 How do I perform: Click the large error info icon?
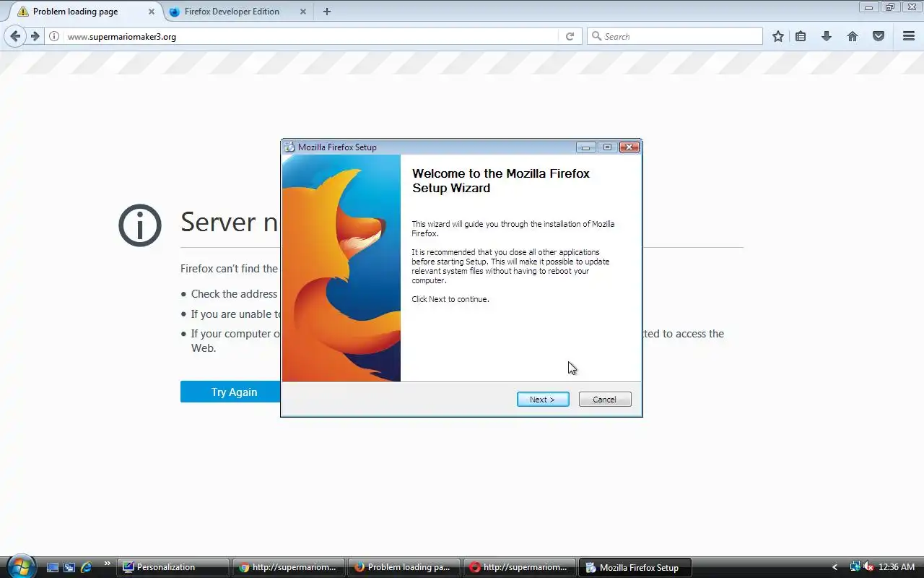click(x=140, y=225)
